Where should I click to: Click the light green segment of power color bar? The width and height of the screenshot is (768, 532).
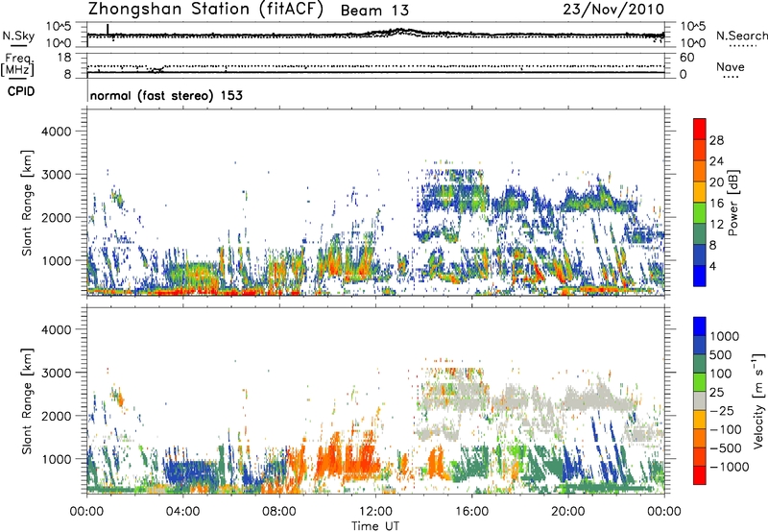coord(700,213)
